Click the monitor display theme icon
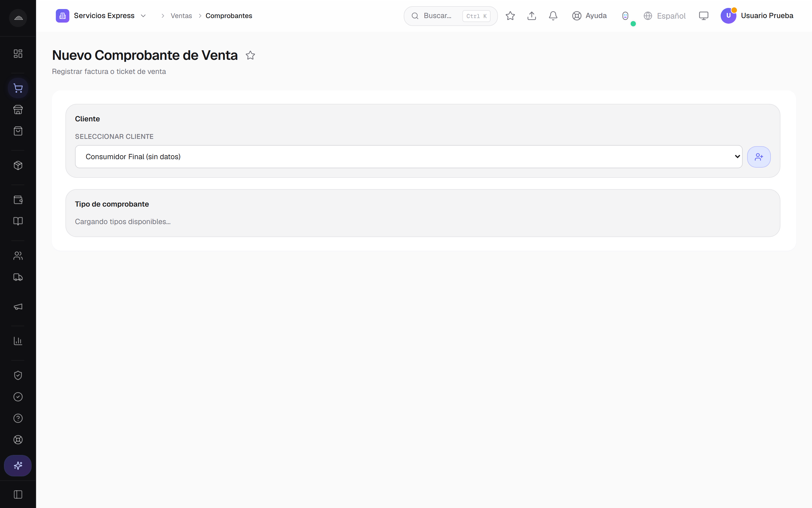This screenshot has height=508, width=812. click(704, 16)
